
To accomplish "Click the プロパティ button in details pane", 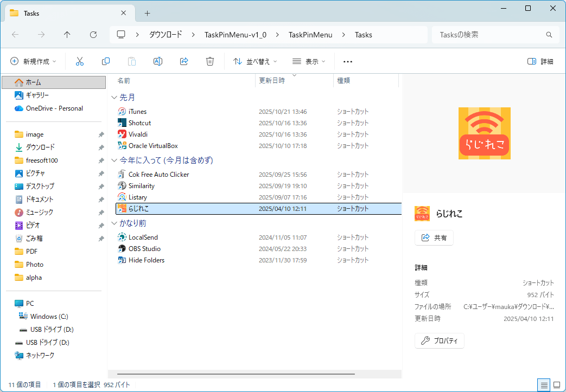I will point(440,341).
